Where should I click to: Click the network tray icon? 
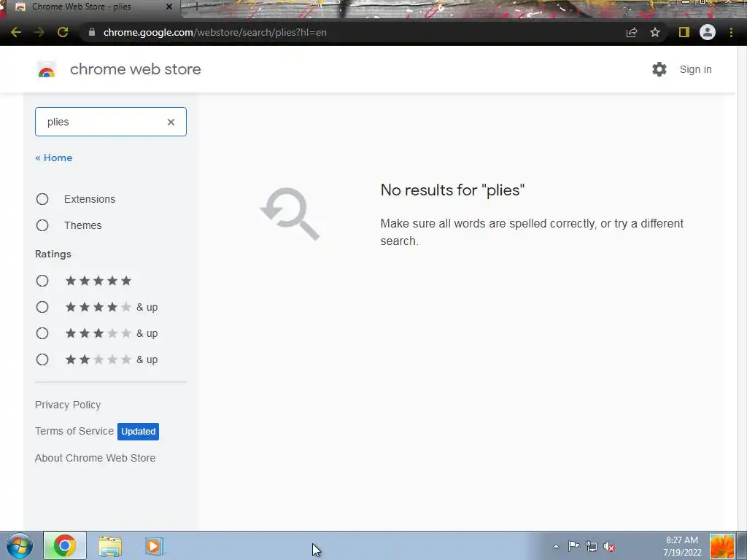(591, 546)
